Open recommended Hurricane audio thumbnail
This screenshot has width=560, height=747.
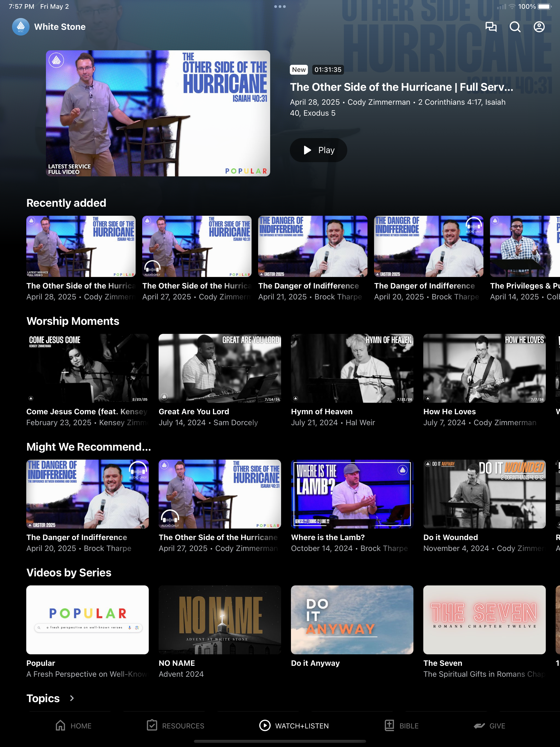coord(220,494)
